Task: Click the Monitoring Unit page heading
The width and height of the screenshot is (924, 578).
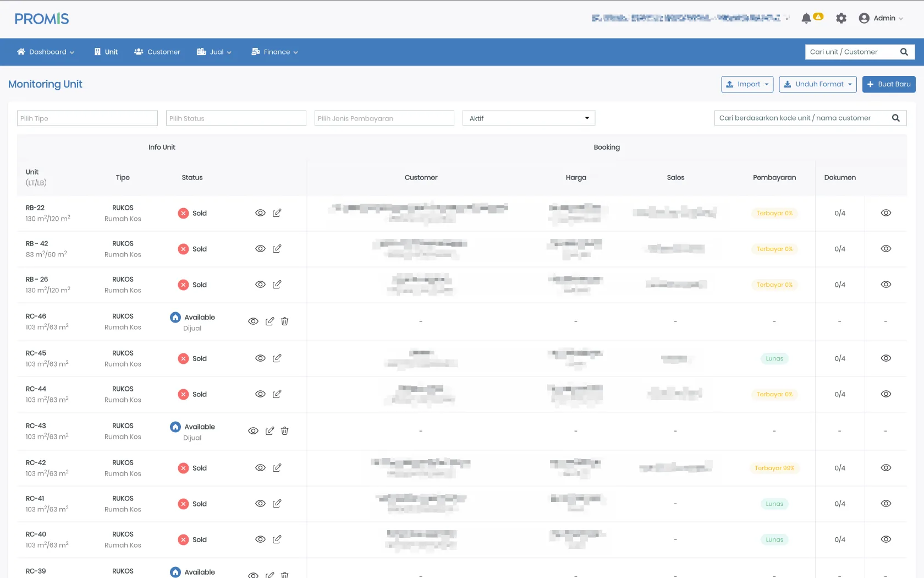Action: 45,84
